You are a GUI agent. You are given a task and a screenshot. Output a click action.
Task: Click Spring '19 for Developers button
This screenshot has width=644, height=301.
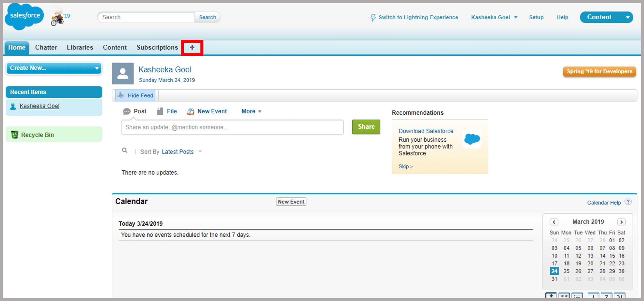pos(599,71)
